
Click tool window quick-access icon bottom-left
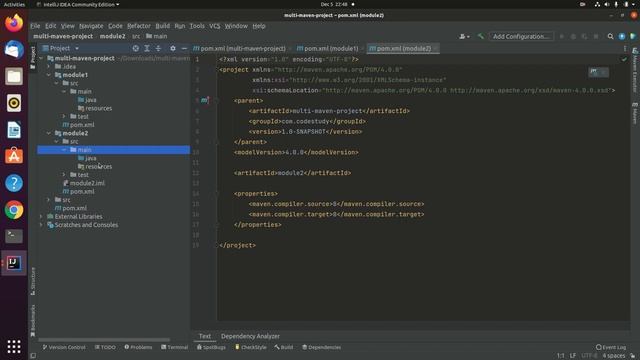pos(33,356)
